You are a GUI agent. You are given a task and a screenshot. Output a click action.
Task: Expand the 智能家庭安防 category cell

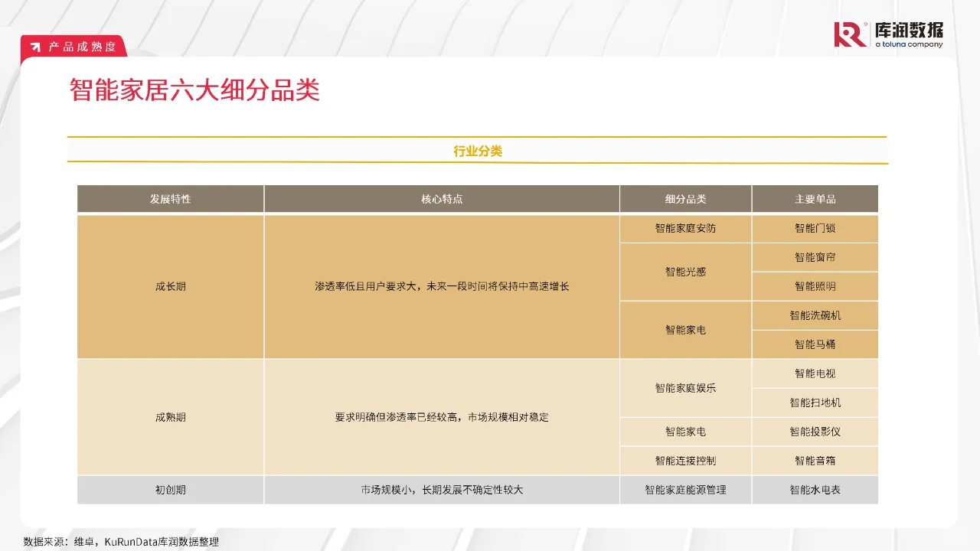point(685,228)
